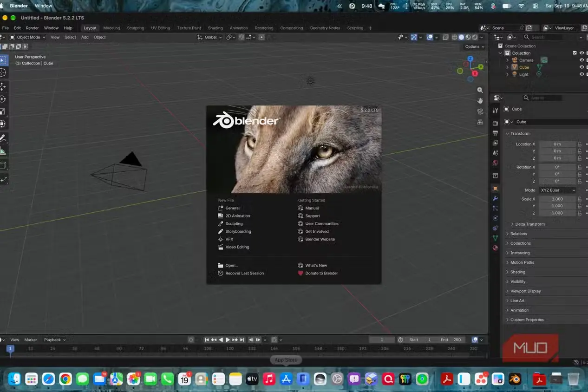
Task: Click the timeline play button
Action: point(228,340)
